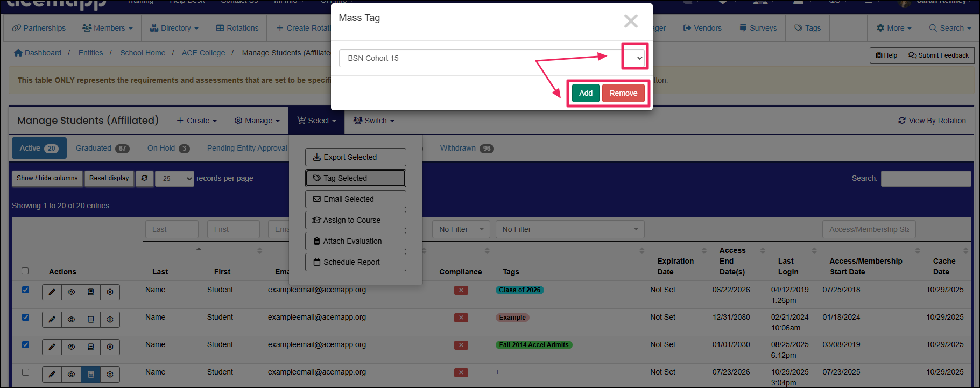Viewport: 980px width, 388px height.
Task: Click Show / hide columns button
Action: click(x=47, y=178)
